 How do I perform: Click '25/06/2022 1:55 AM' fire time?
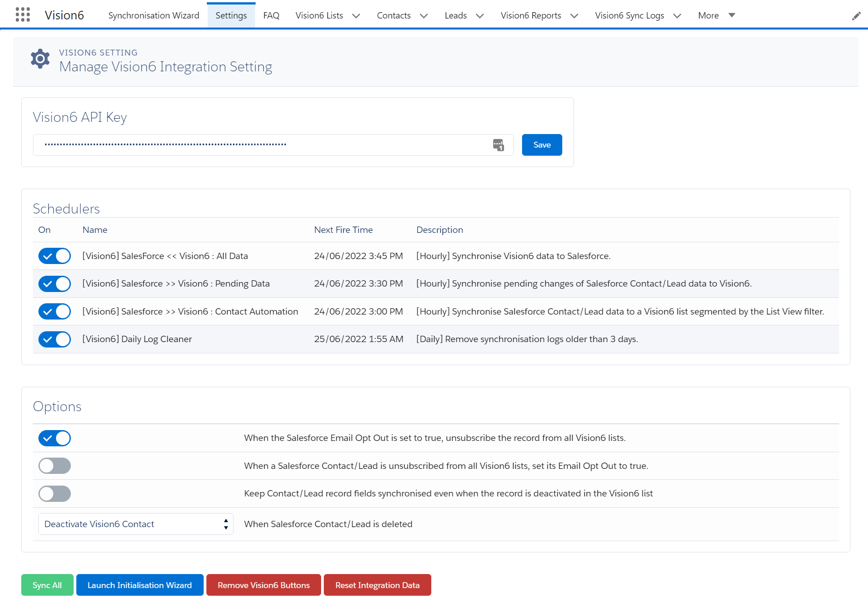click(359, 339)
